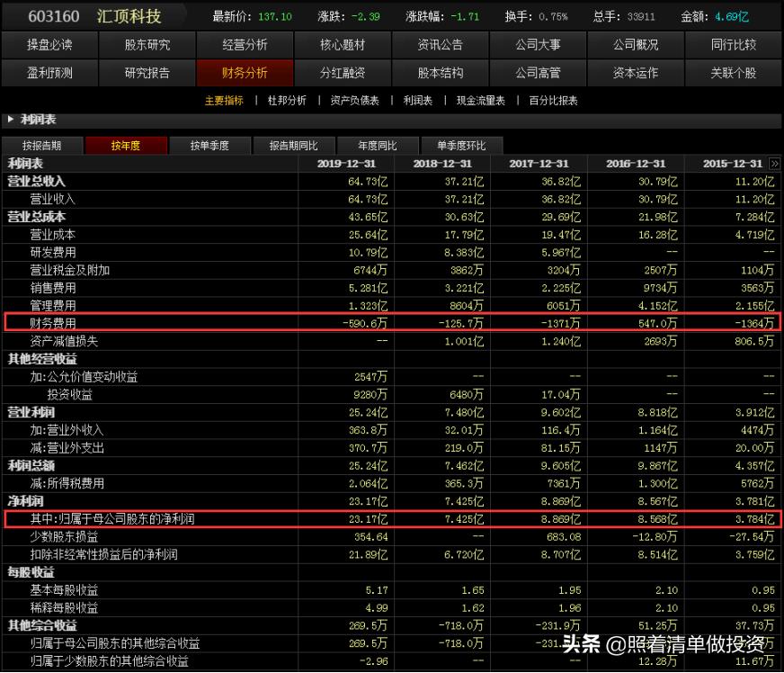Image resolution: width=784 pixels, height=673 pixels.
Task: Switch to 年度同比 view
Action: (378, 146)
